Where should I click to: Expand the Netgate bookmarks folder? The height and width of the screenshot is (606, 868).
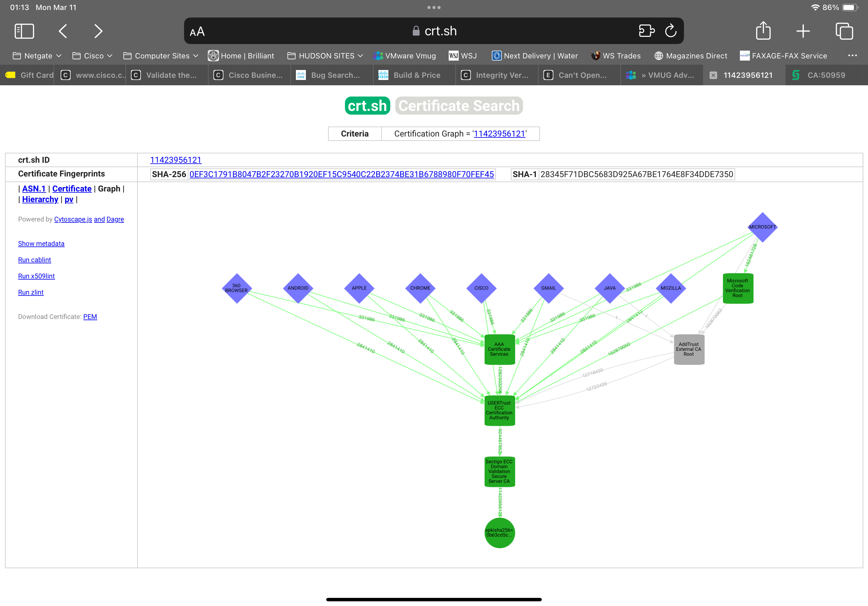(37, 56)
